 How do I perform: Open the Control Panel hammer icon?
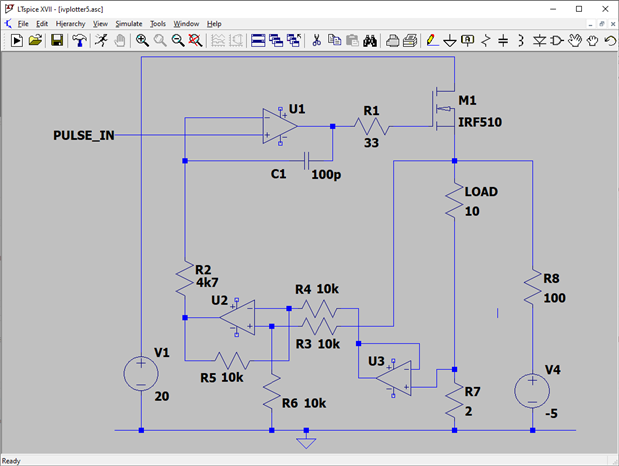pos(79,41)
